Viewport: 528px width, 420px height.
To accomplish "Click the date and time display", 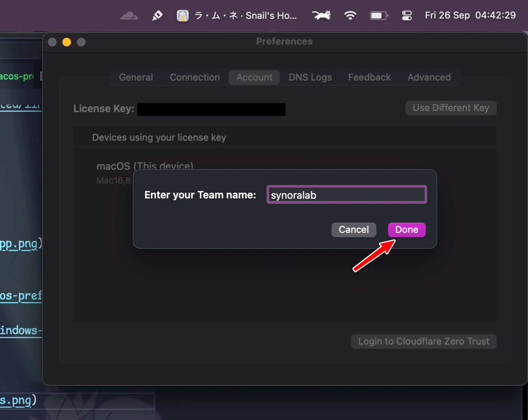I will [470, 15].
